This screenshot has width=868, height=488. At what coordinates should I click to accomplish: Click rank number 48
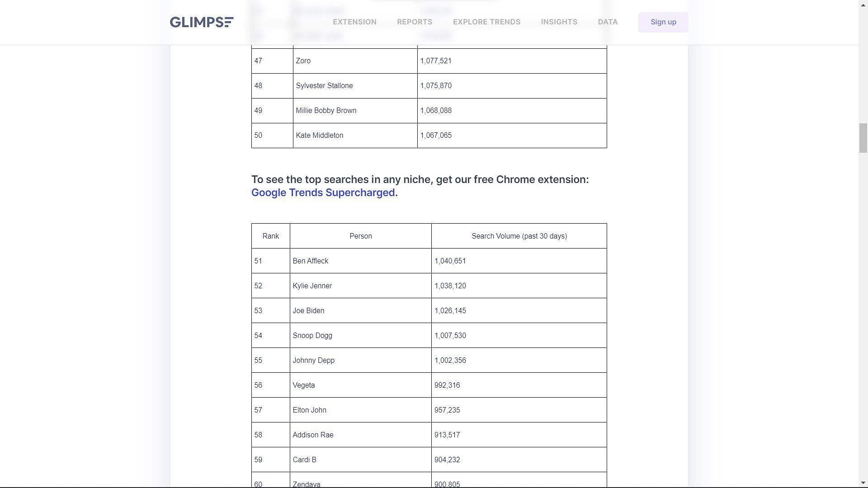258,86
